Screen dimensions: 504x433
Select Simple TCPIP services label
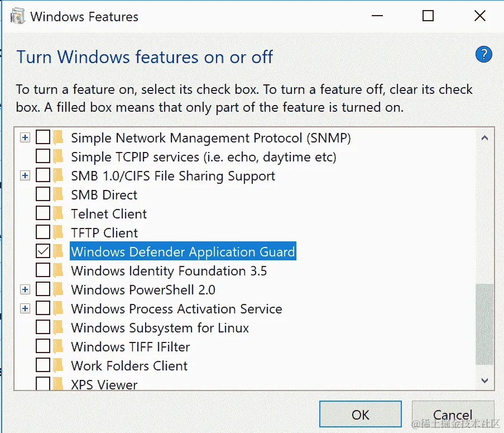(204, 157)
